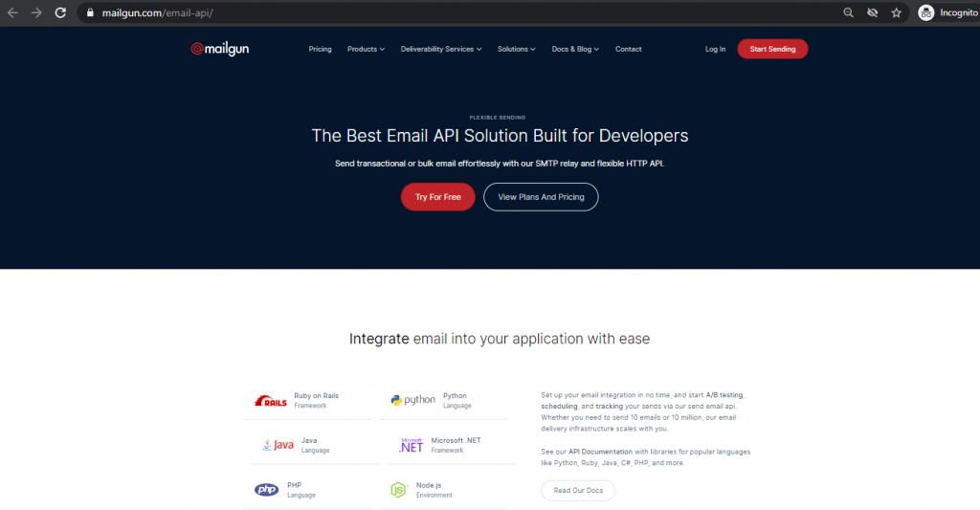
Task: Select the Microsoft .NET Framework text
Action: 456,445
